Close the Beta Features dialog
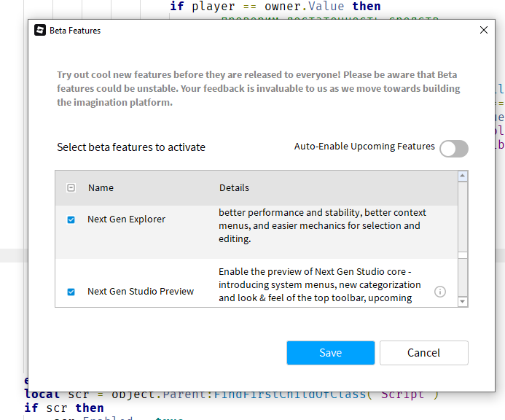Viewport: 505px width, 420px height. pyautogui.click(x=483, y=31)
